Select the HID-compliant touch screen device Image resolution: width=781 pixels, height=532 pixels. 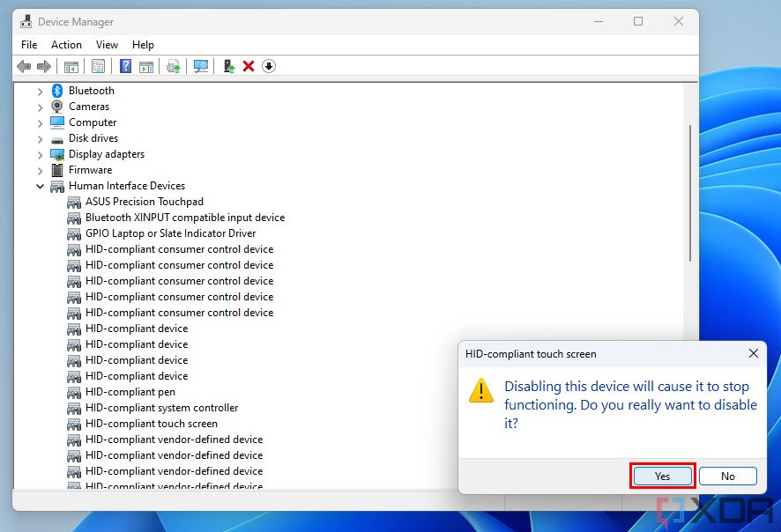click(x=152, y=424)
